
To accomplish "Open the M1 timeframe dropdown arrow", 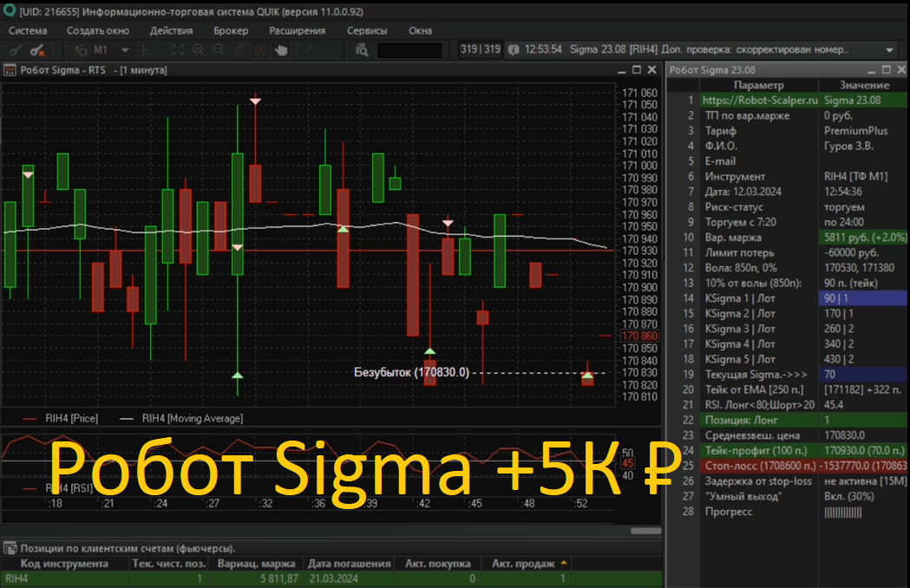I will 125,50.
